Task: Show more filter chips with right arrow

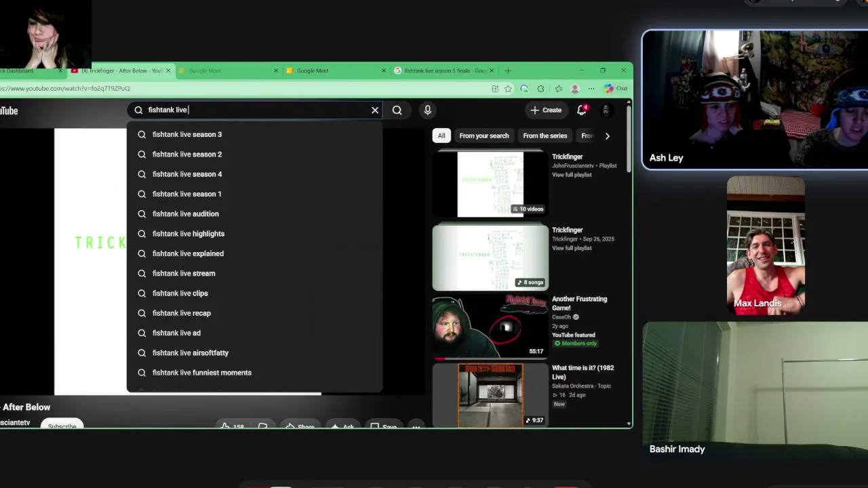Action: 608,136
